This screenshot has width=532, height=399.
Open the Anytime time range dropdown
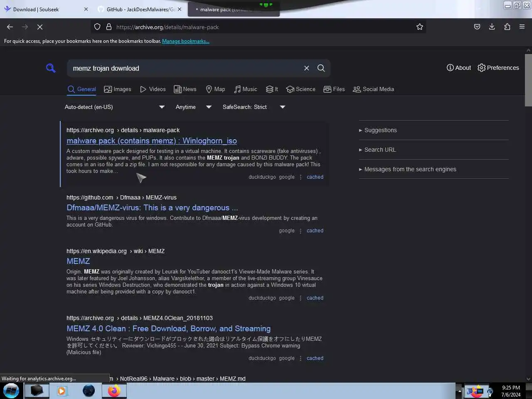(194, 107)
